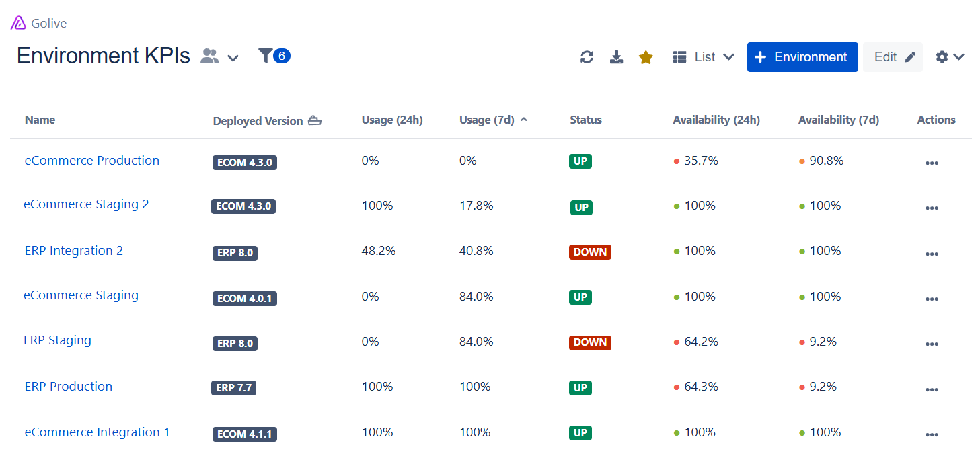Screen dimensions: 980x462
Task: Open the settings gear dropdown
Action: pyautogui.click(x=950, y=57)
